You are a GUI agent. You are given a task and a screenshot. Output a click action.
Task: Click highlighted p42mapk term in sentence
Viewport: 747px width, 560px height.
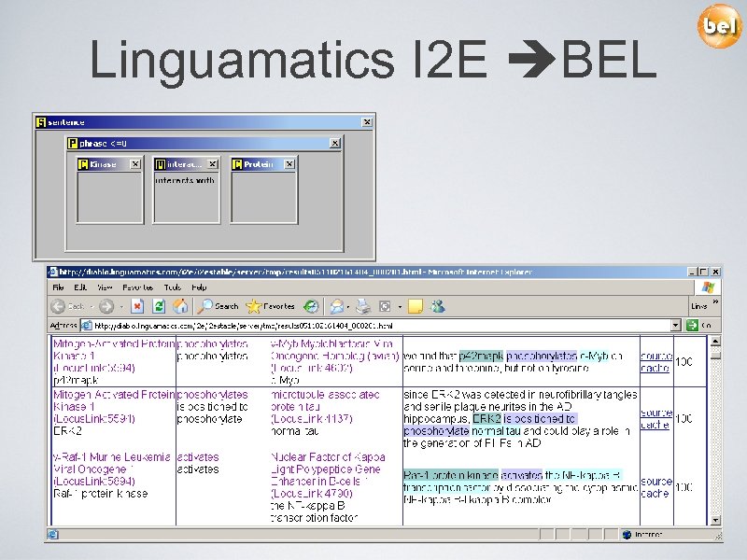pyautogui.click(x=481, y=356)
